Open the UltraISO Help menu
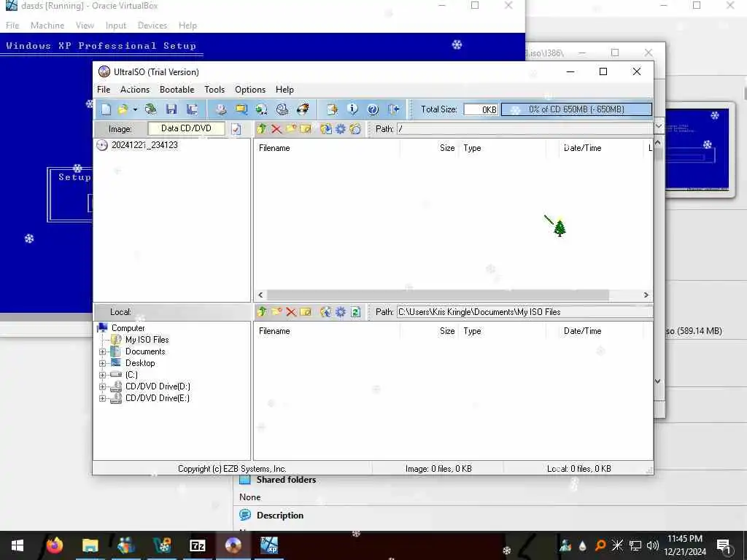 (285, 90)
